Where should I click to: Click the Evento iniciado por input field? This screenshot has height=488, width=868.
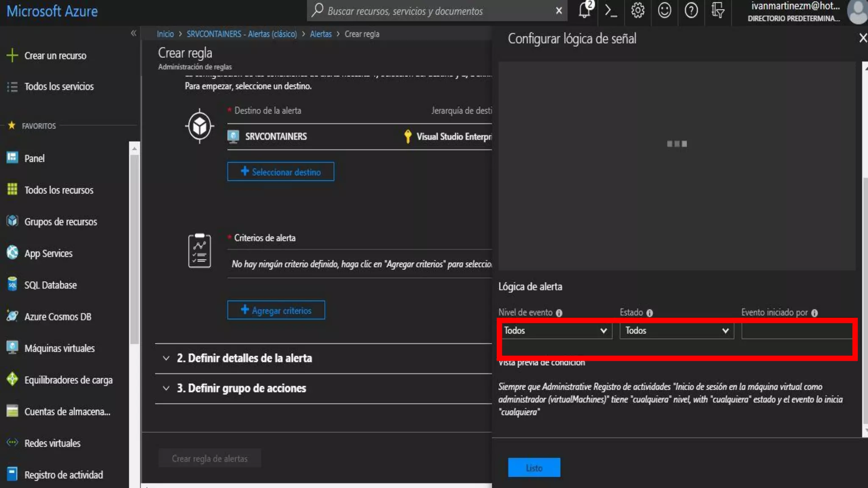796,330
